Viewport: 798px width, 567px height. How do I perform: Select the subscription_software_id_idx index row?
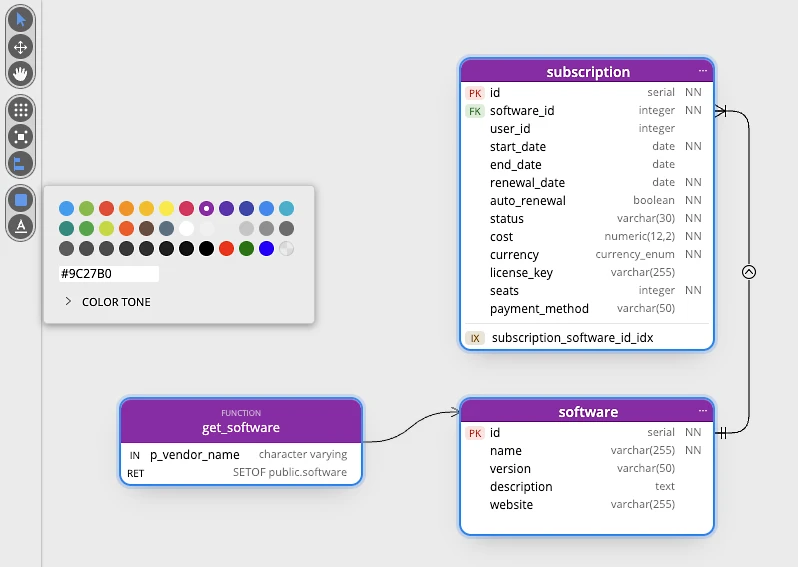[x=586, y=338]
